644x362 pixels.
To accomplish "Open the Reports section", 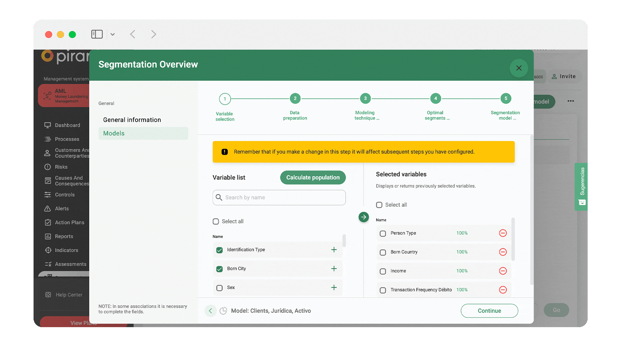I will tap(64, 236).
